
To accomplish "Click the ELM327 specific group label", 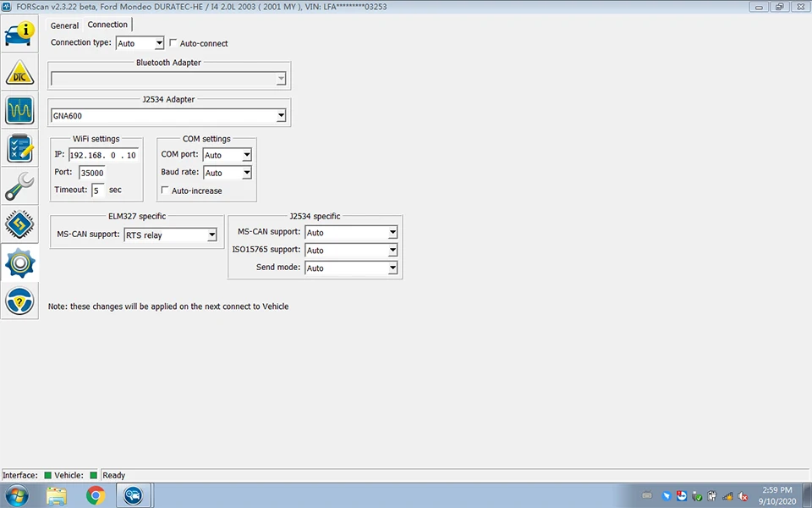I will pyautogui.click(x=137, y=216).
